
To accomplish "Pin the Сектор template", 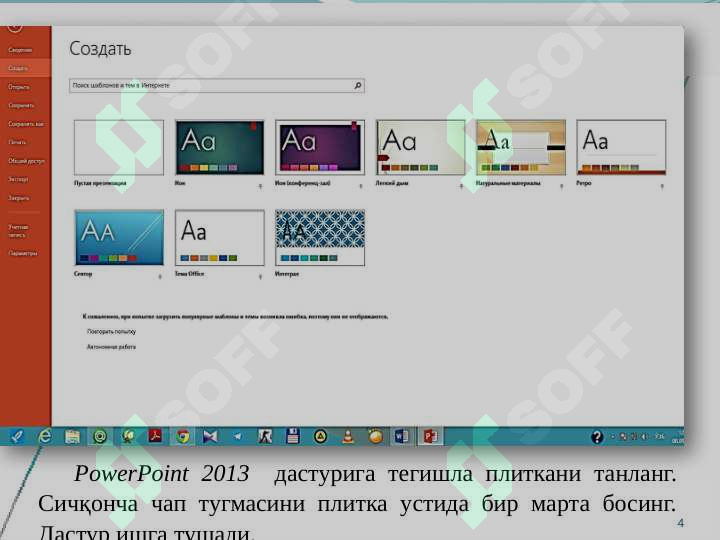I will pos(160,277).
